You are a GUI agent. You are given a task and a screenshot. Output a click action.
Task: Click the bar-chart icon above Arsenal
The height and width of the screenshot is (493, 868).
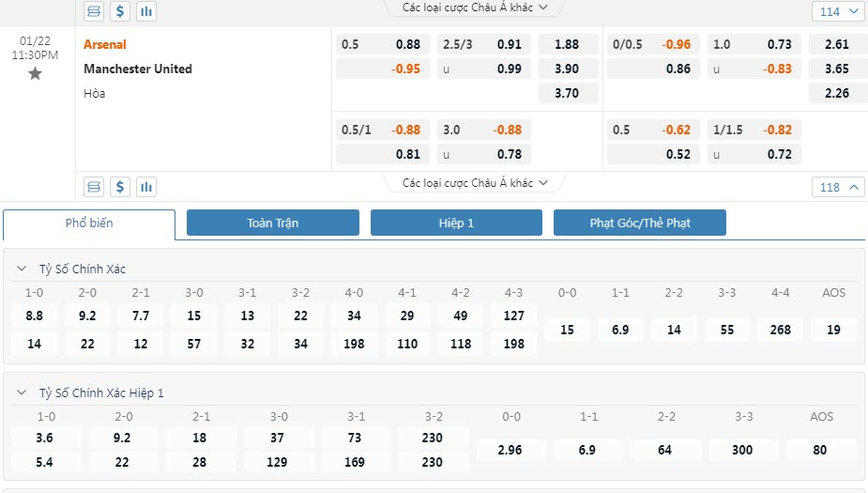coord(145,11)
